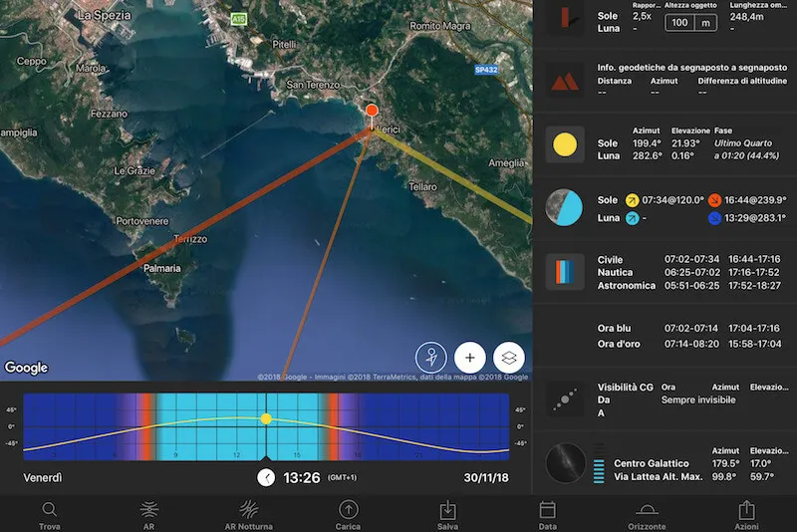
Task: Tap the yellow sun marker on timeline
Action: [266, 418]
